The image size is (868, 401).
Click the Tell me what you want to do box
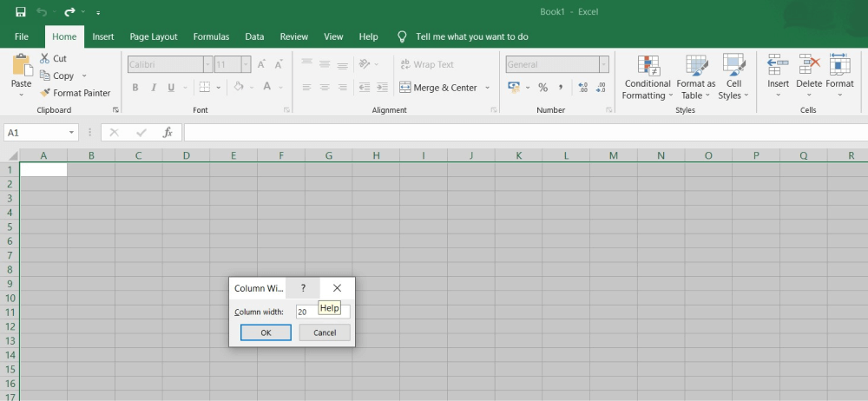(x=471, y=36)
